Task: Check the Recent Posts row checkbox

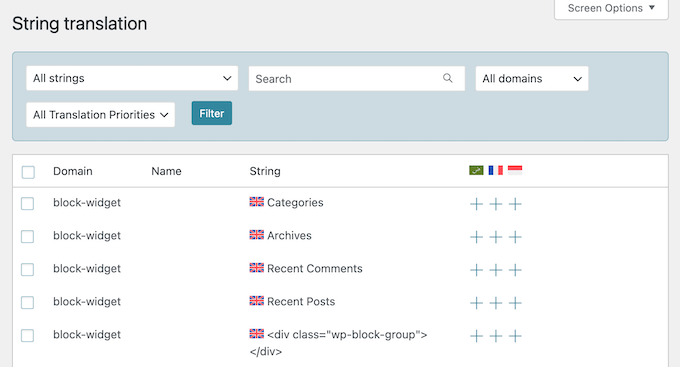Action: 27,302
